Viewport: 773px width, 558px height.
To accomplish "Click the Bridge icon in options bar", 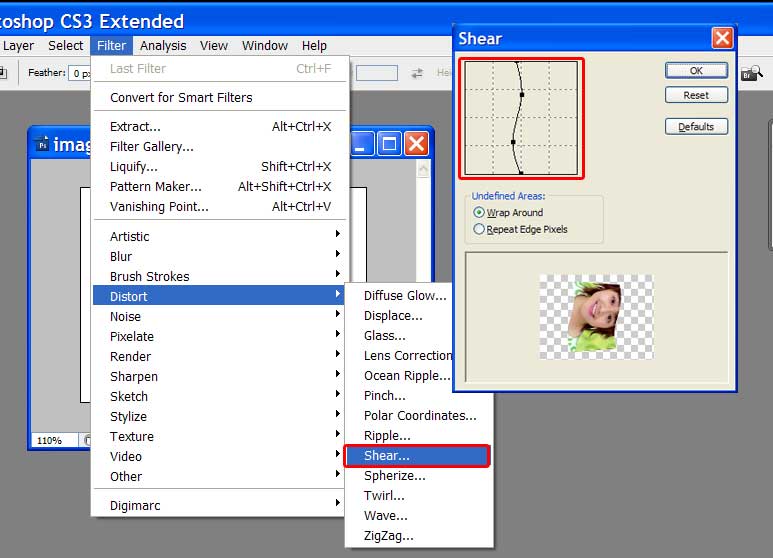I will coord(752,74).
